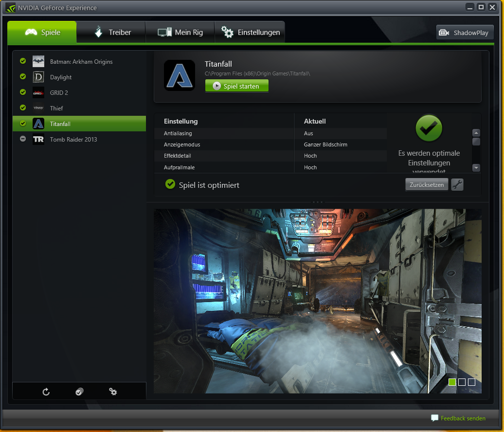Click the Einstellung column header
Image resolution: width=504 pixels, height=432 pixels.
click(180, 121)
